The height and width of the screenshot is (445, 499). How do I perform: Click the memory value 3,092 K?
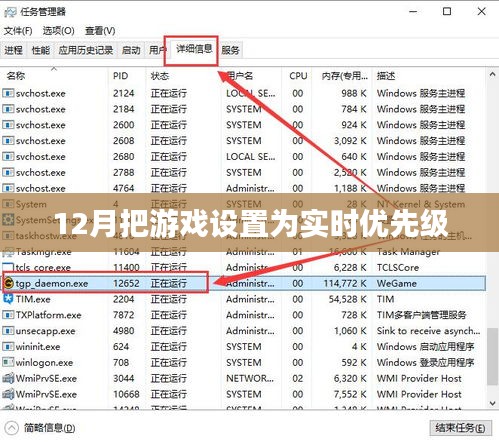[350, 141]
